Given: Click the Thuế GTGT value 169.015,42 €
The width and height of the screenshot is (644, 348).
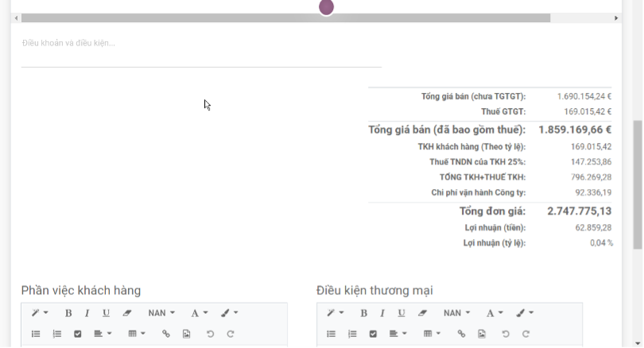Looking at the screenshot, I should click(x=588, y=111).
